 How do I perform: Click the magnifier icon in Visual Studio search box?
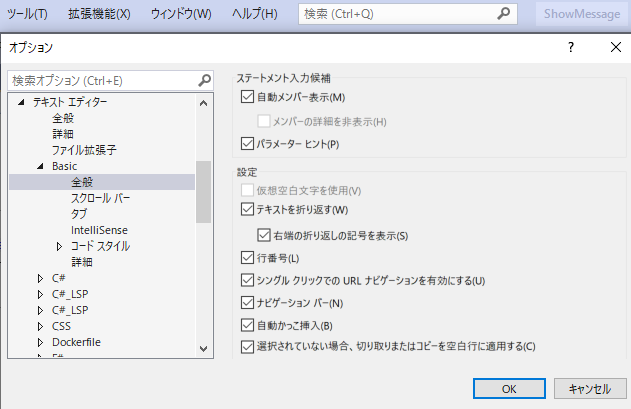tap(503, 14)
